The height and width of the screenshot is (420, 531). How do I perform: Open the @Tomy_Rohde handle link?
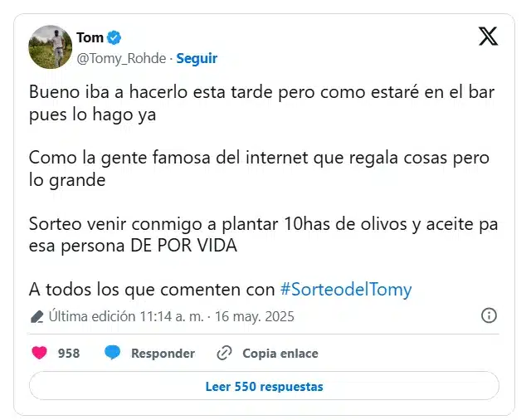121,58
